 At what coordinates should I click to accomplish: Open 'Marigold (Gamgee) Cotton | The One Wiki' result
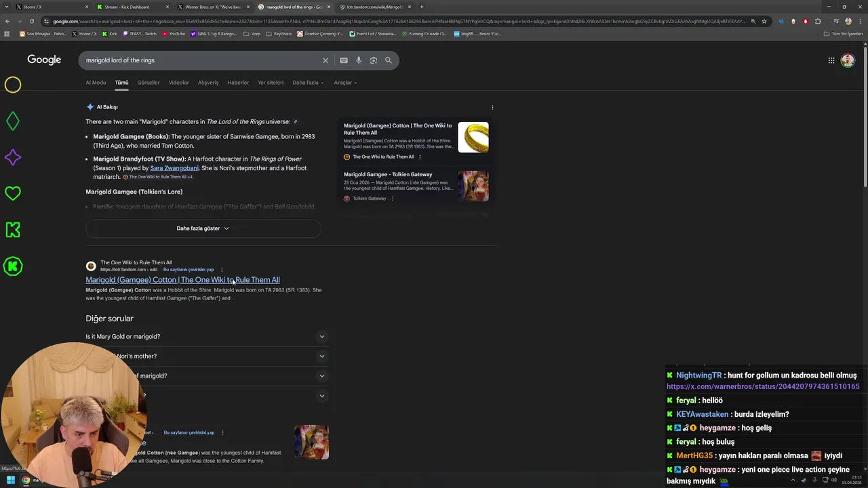[182, 280]
